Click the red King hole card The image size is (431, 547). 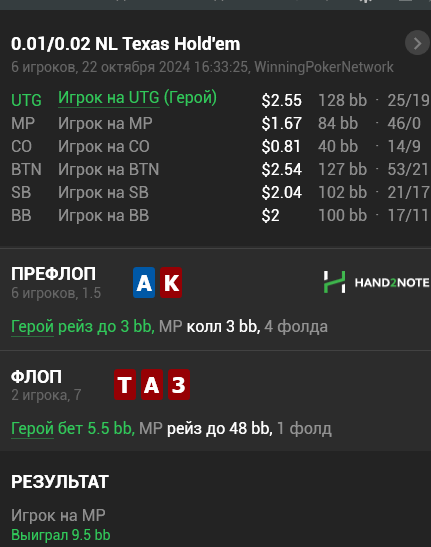pyautogui.click(x=171, y=283)
